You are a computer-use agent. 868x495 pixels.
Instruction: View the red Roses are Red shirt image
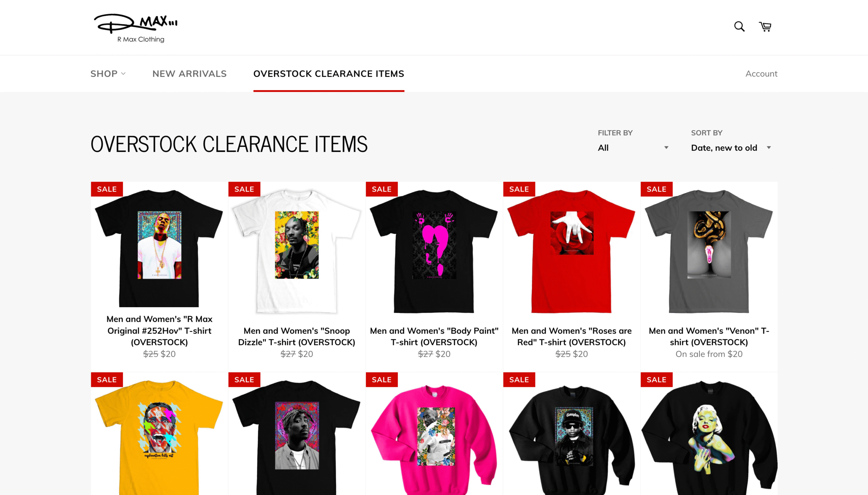point(571,251)
